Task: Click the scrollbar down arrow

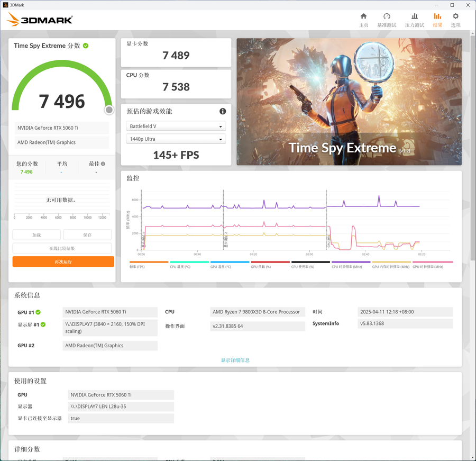Action: click(473, 458)
